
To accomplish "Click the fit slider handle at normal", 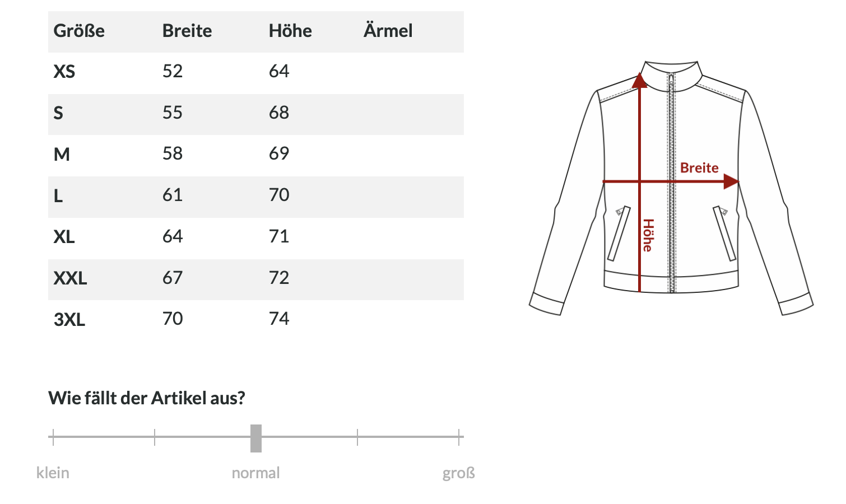I will click(x=256, y=438).
